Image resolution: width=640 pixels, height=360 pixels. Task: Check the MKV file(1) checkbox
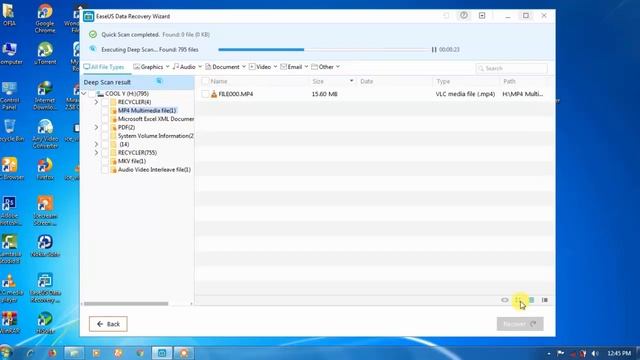[x=105, y=161]
